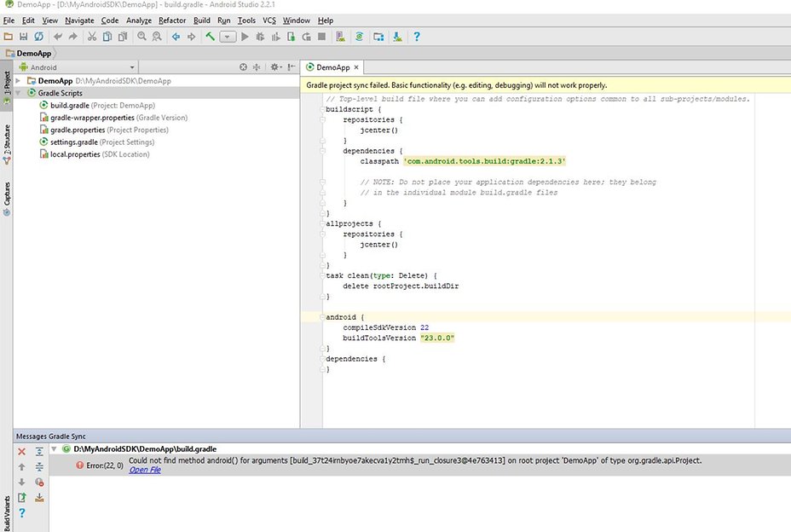The image size is (791, 532).
Task: Click Sync Project with Gradle Files icon
Action: [x=359, y=37]
